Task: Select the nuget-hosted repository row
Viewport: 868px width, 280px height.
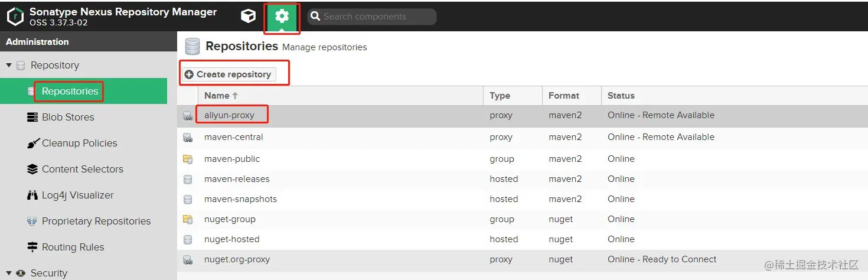Action: (231, 239)
